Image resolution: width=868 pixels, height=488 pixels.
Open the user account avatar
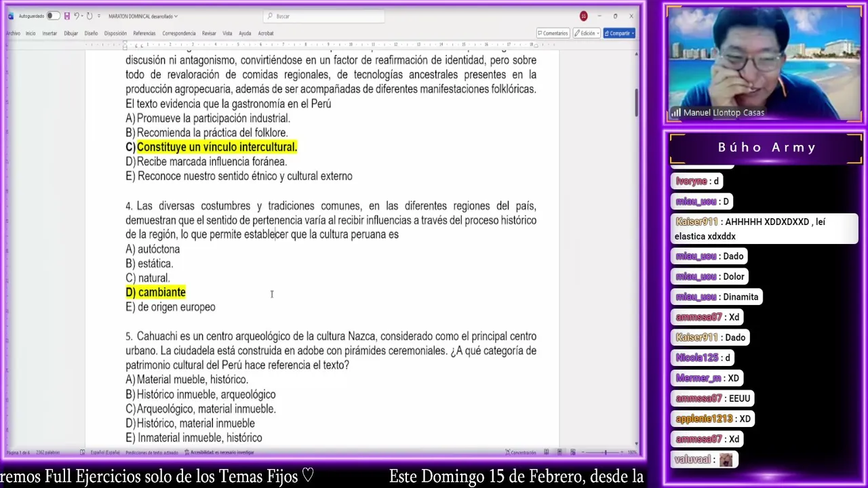(583, 16)
